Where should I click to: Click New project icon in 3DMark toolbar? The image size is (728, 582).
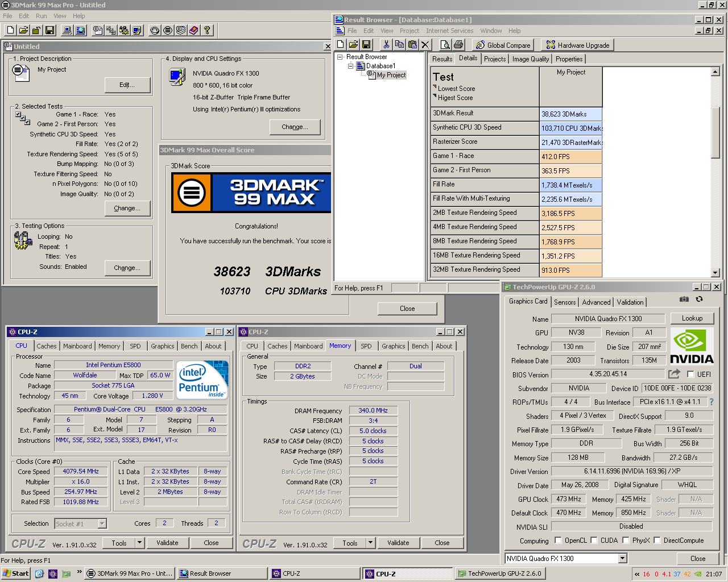click(x=10, y=30)
